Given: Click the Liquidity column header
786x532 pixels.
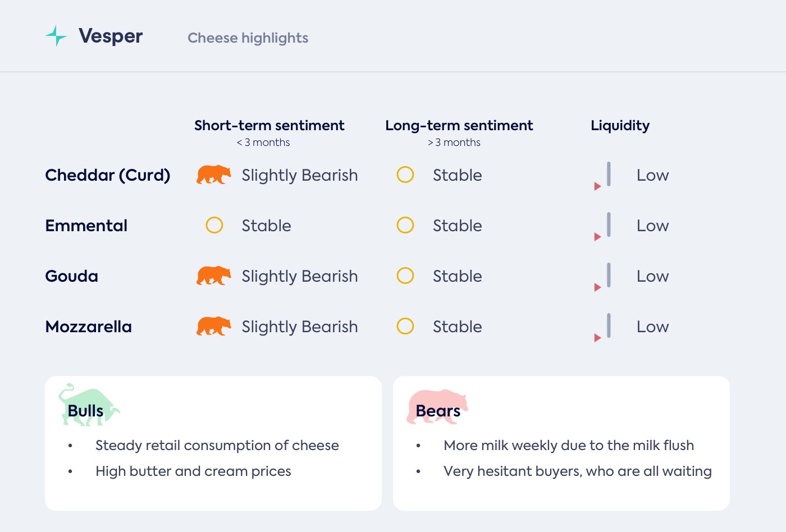Looking at the screenshot, I should click(x=620, y=126).
